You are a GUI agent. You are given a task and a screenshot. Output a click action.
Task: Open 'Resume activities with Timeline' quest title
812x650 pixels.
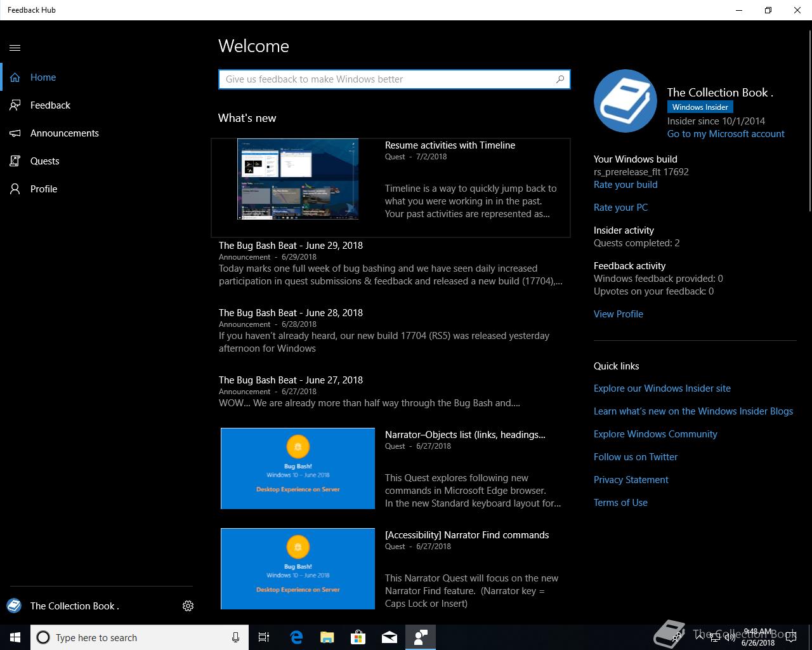coord(450,145)
